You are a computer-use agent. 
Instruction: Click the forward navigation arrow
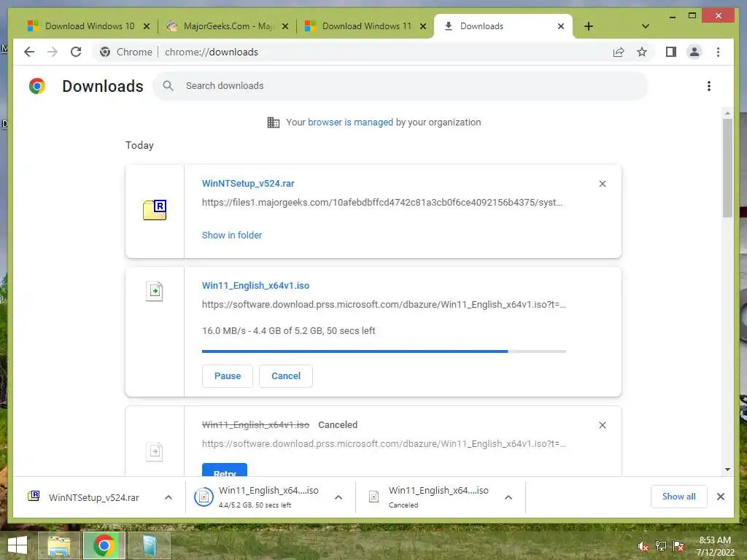(x=53, y=52)
